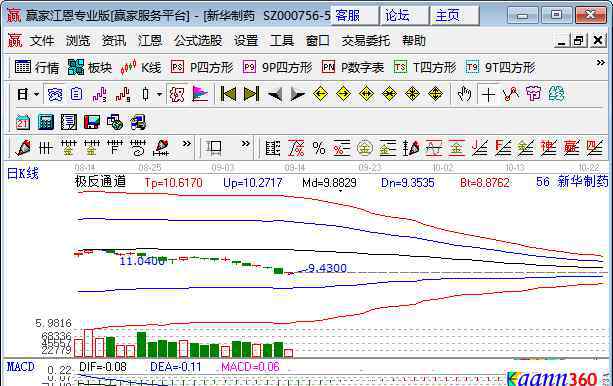
Task: Open the 9T四方形 tool
Action: [500, 67]
